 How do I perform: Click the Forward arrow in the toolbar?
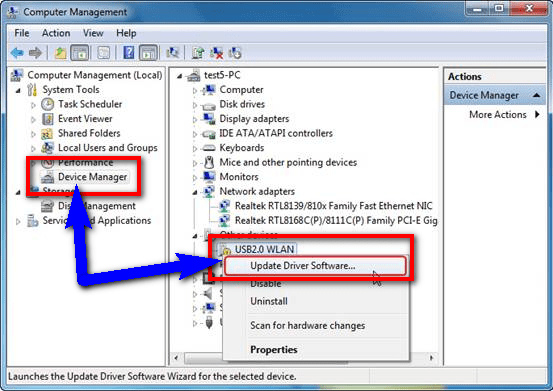click(x=35, y=53)
